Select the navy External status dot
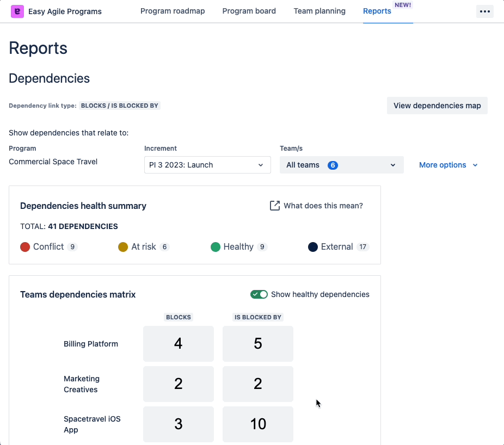504x445 pixels. [312, 246]
